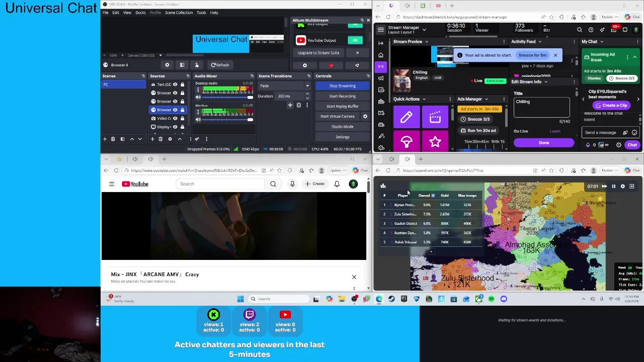Viewport: 644px width, 362px height.
Task: Open Aitum Multistream settings gear
Action: point(304,65)
